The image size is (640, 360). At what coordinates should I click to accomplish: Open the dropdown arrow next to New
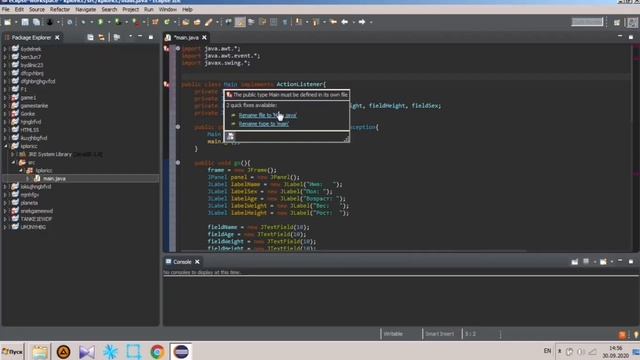(x=16, y=22)
